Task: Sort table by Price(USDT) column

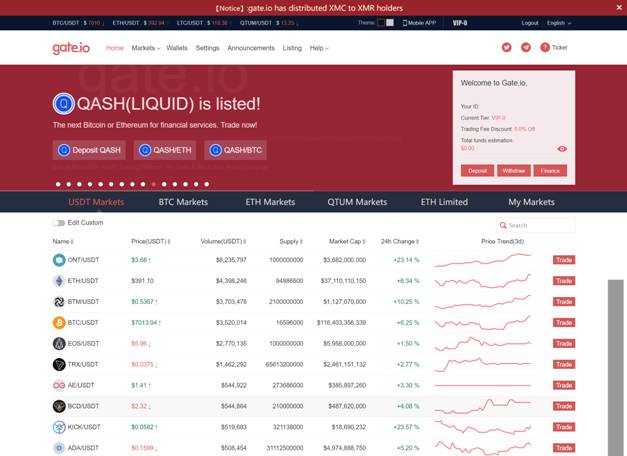Action: click(151, 242)
